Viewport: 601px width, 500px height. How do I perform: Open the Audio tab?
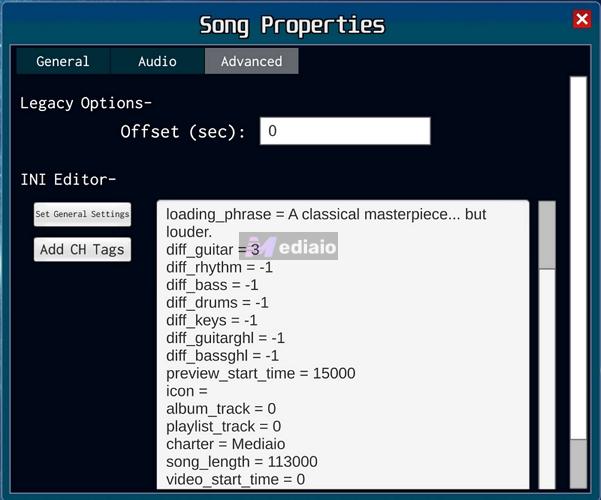coord(157,61)
